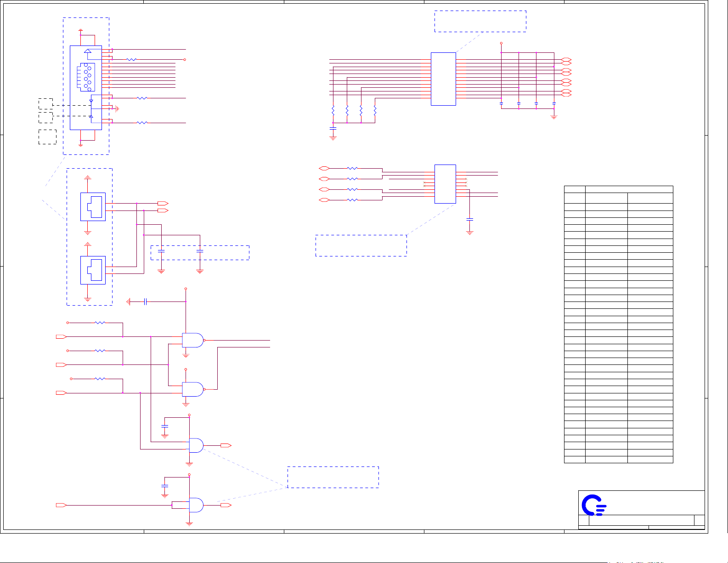This screenshot has width=728, height=563.
Task: Select the top-right pair of bidirectional ports
Action: click(x=566, y=61)
